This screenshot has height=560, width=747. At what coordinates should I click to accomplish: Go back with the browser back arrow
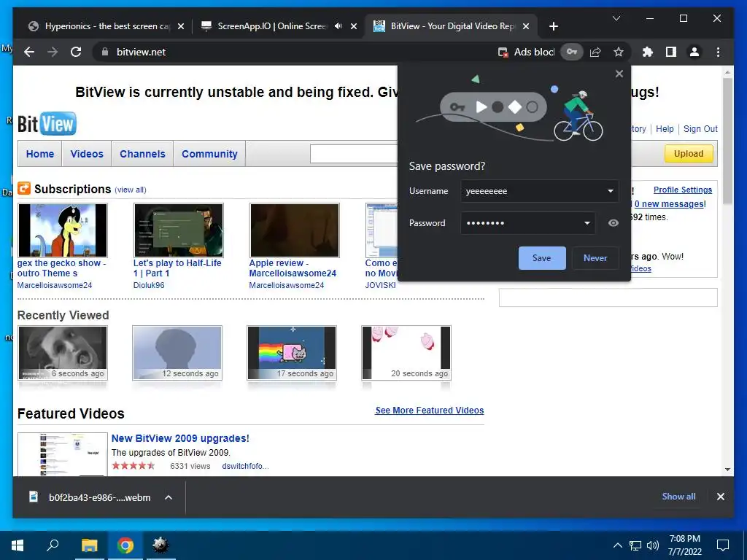pos(29,52)
